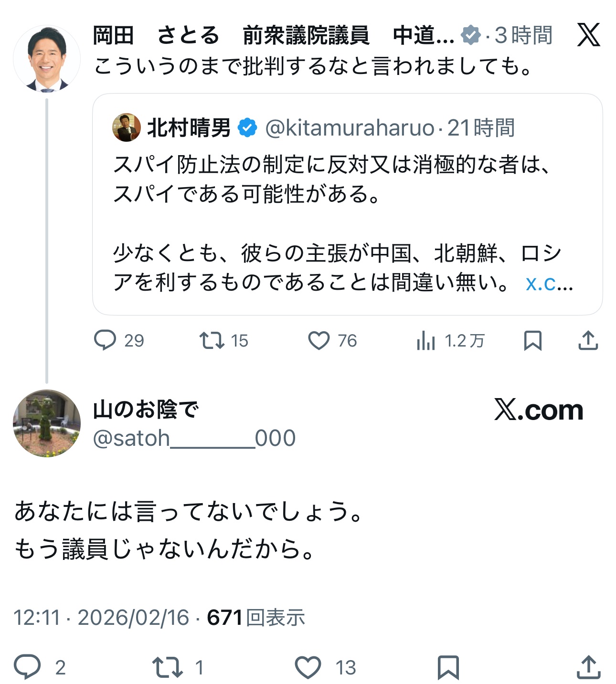Share the upper quoting post
616x684 pixels.
pos(588,340)
